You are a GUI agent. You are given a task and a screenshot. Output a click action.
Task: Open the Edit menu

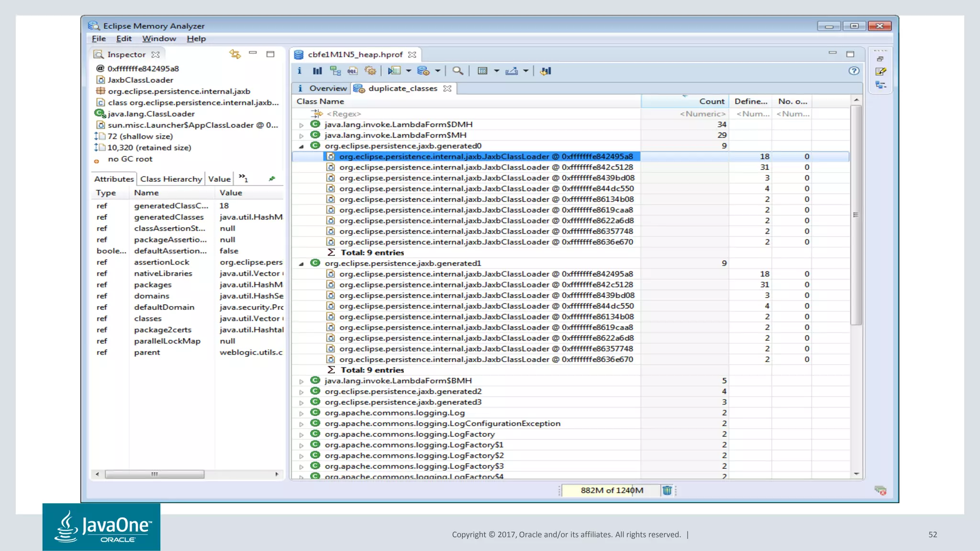coord(123,38)
